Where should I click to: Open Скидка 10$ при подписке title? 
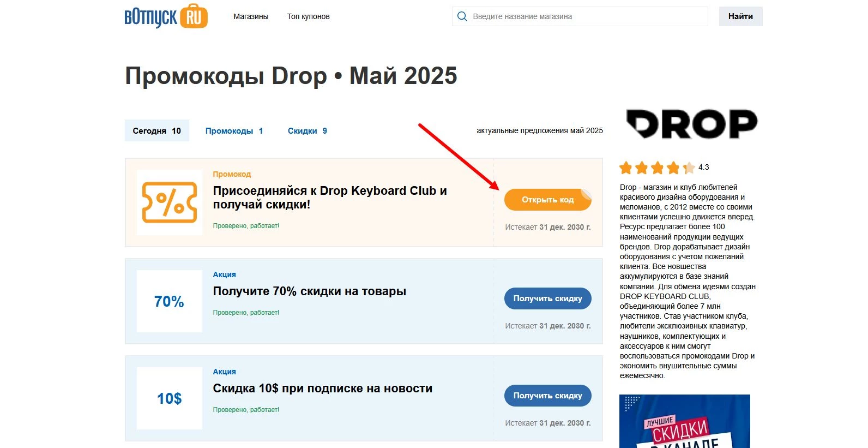(x=323, y=389)
